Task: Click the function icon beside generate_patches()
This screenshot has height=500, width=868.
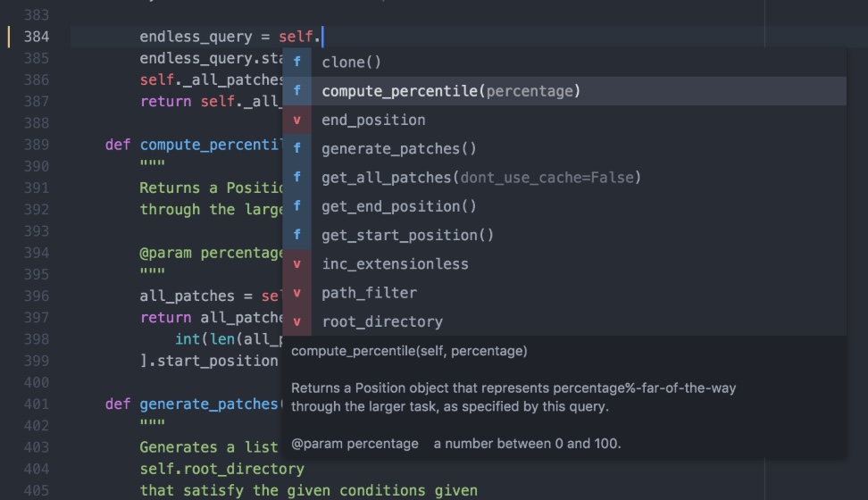Action: pos(296,149)
